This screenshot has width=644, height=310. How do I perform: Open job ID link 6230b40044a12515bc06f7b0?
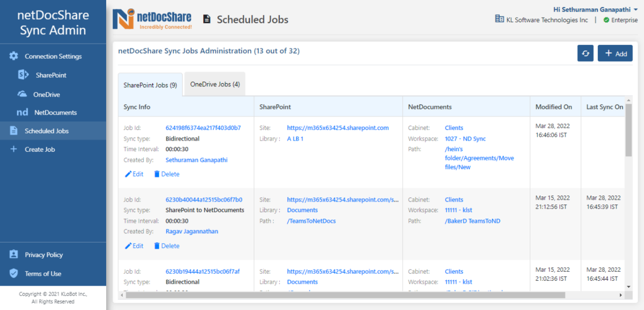tap(204, 200)
